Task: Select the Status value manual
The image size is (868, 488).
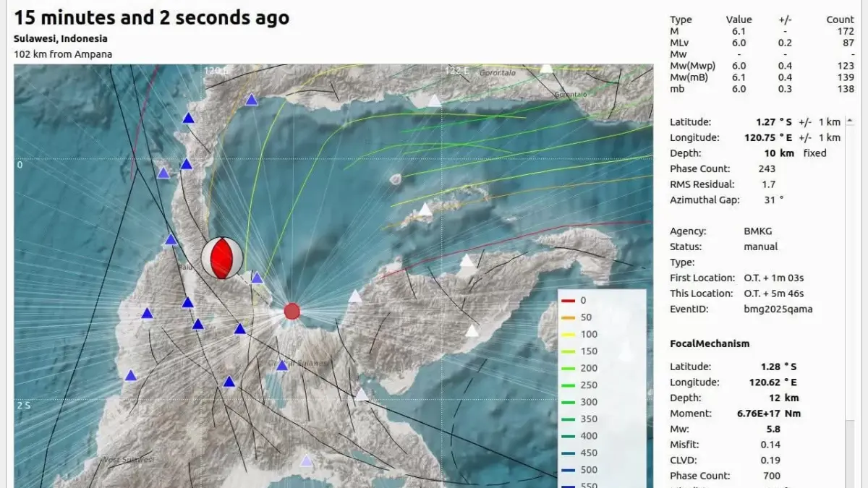Action: 761,247
